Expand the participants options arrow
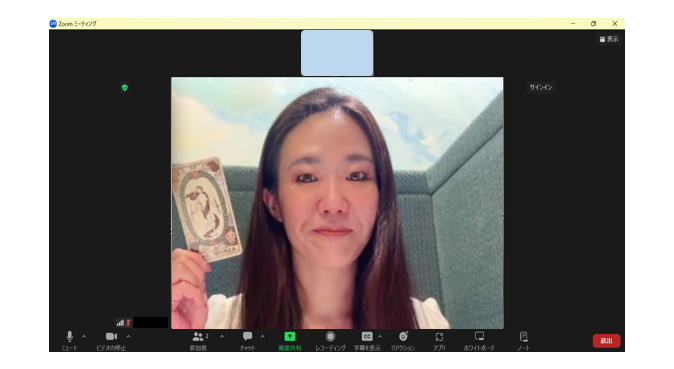 coord(222,337)
